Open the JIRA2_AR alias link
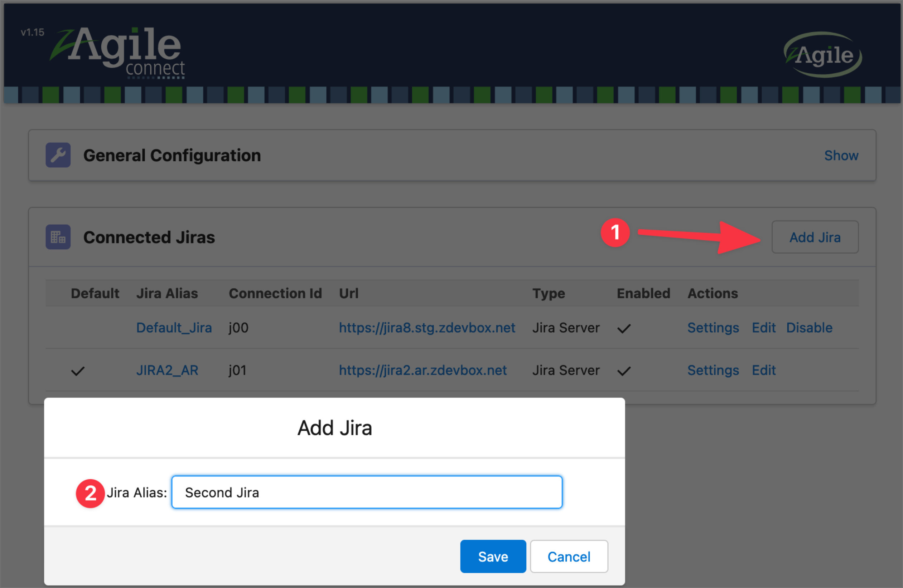The image size is (903, 588). point(167,370)
